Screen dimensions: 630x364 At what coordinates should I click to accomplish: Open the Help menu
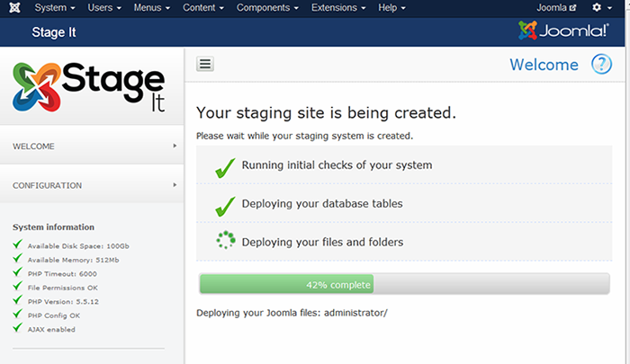pyautogui.click(x=391, y=7)
